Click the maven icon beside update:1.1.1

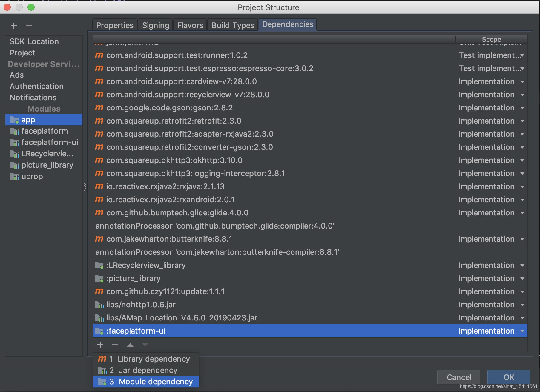[99, 291]
